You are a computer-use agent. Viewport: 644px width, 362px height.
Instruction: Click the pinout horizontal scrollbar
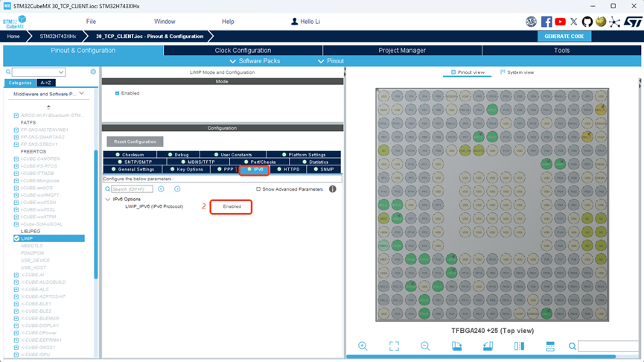pyautogui.click(x=480, y=357)
